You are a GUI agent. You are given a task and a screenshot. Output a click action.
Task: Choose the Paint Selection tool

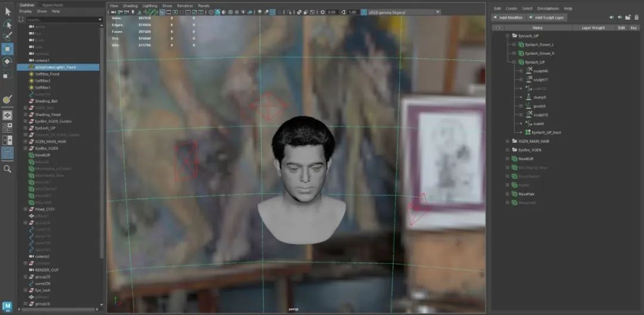(x=8, y=36)
